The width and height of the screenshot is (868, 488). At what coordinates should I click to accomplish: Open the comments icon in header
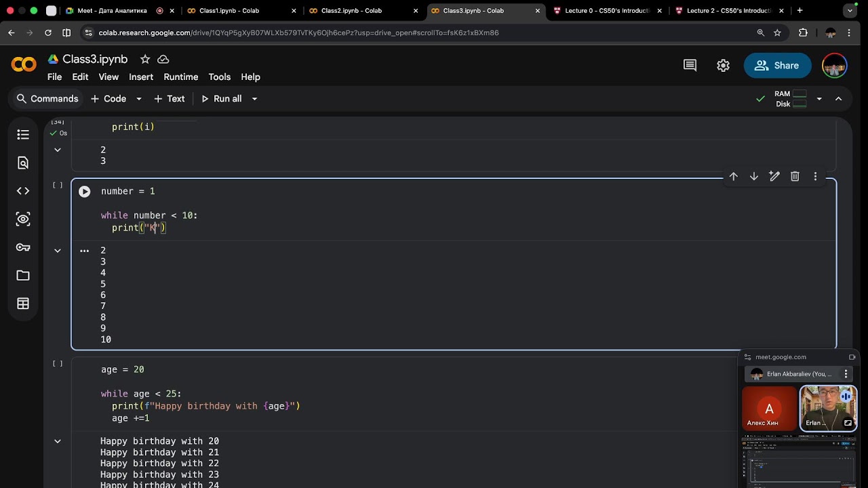[x=690, y=65]
